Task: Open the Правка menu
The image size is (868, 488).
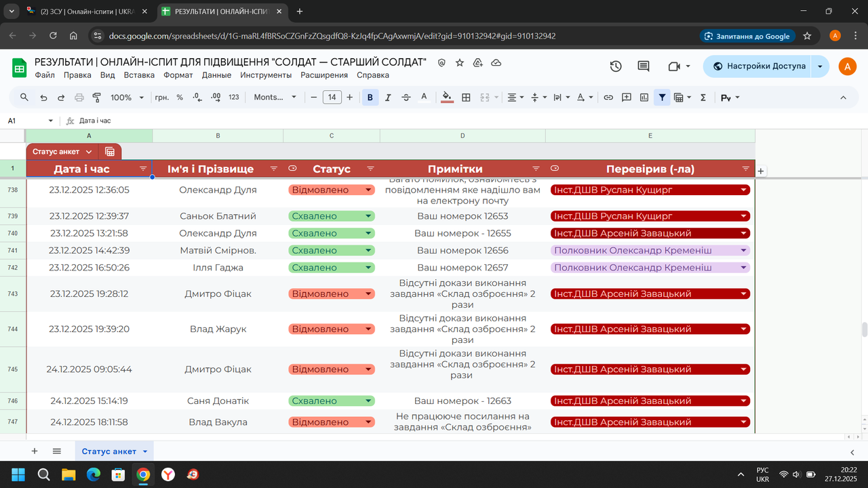Action: [77, 75]
